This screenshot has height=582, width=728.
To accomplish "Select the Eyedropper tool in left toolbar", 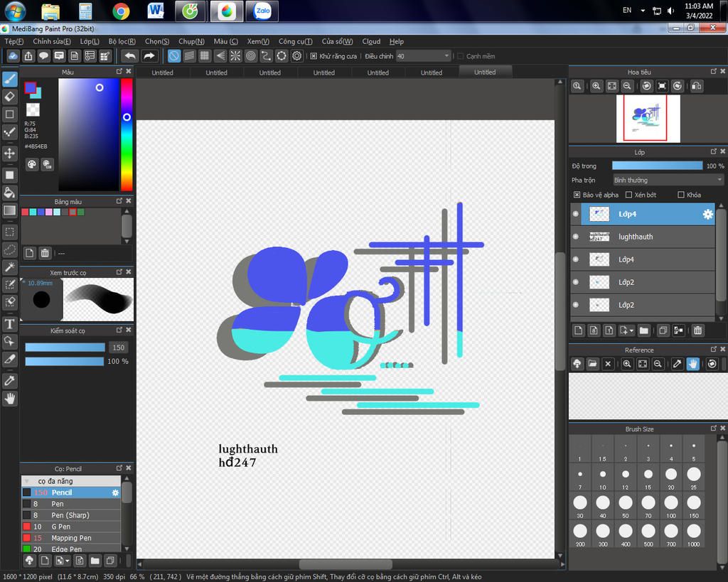I will (10, 381).
